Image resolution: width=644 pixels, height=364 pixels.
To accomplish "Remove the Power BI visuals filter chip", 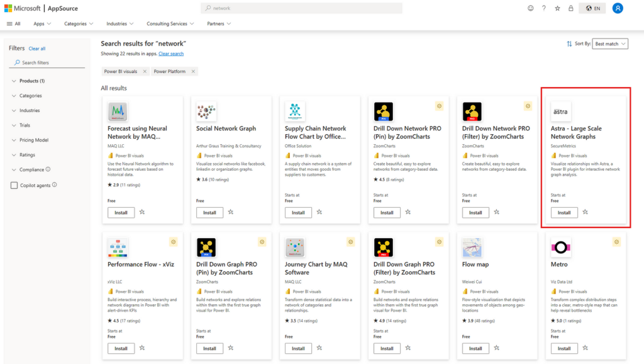I will click(145, 72).
